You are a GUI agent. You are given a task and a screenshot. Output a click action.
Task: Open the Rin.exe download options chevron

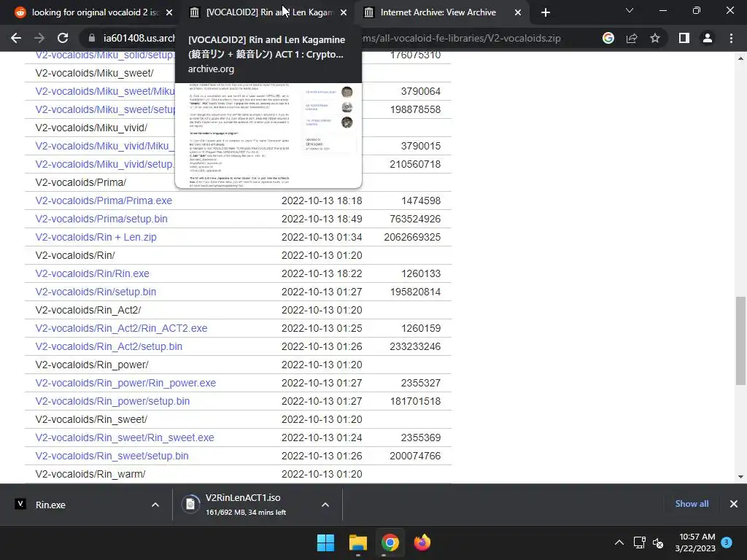(155, 505)
